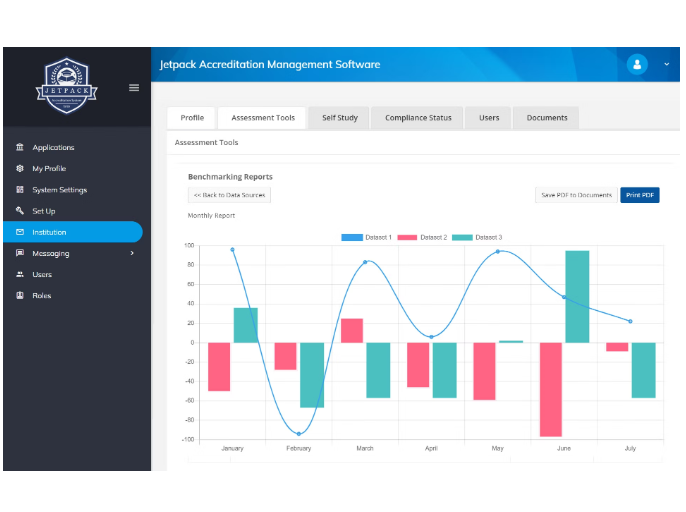Switch to the Documents tab
Screen dimensions: 686x512
pyautogui.click(x=546, y=118)
